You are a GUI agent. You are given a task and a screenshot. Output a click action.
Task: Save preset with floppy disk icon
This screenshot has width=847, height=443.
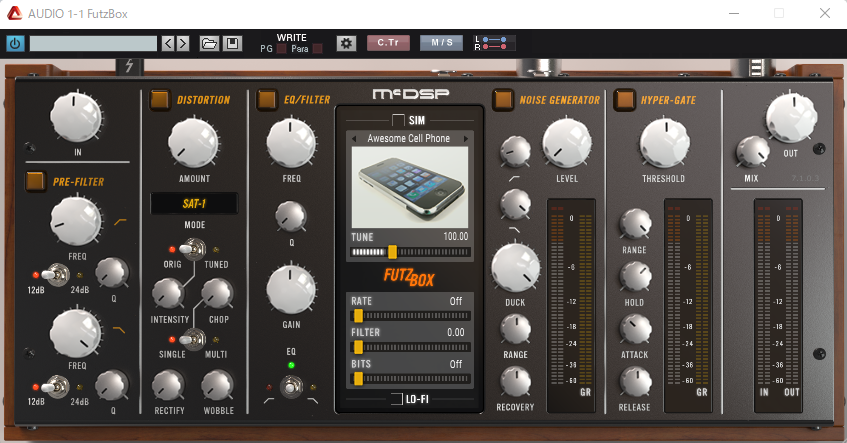[232, 43]
